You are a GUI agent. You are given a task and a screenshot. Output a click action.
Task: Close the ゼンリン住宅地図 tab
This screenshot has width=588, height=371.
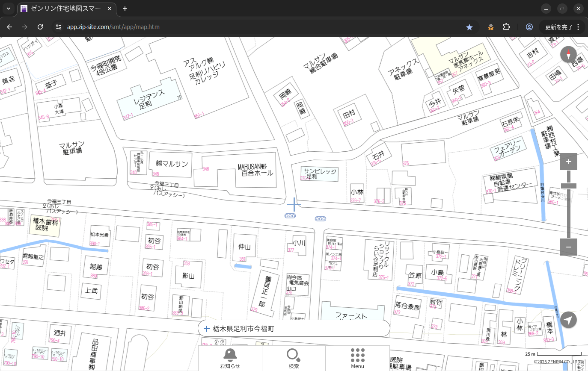[x=110, y=9]
